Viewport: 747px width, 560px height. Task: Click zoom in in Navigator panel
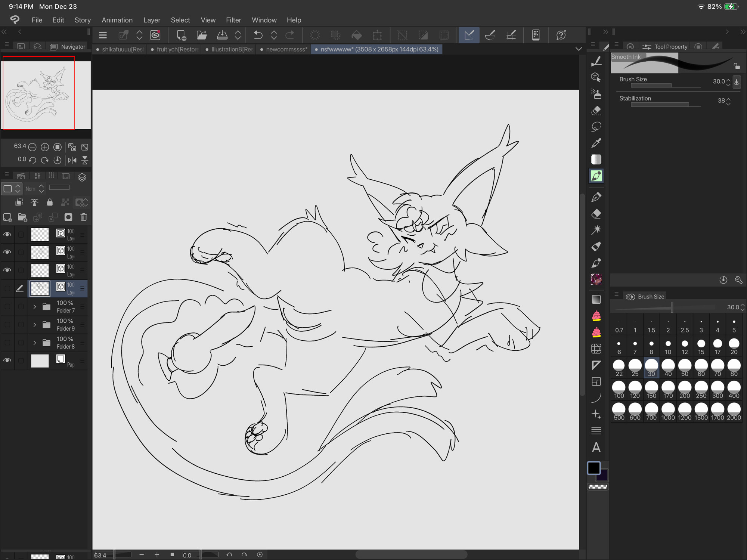(x=45, y=147)
